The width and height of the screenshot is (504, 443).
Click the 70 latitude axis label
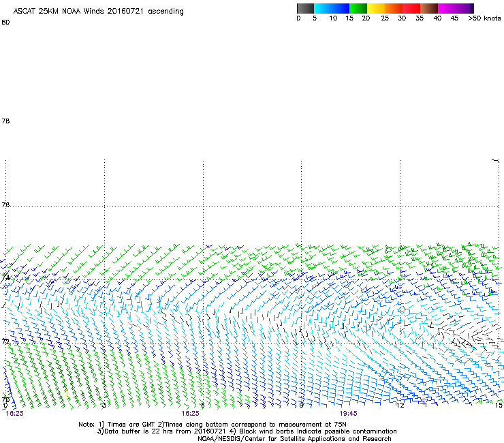[5, 400]
